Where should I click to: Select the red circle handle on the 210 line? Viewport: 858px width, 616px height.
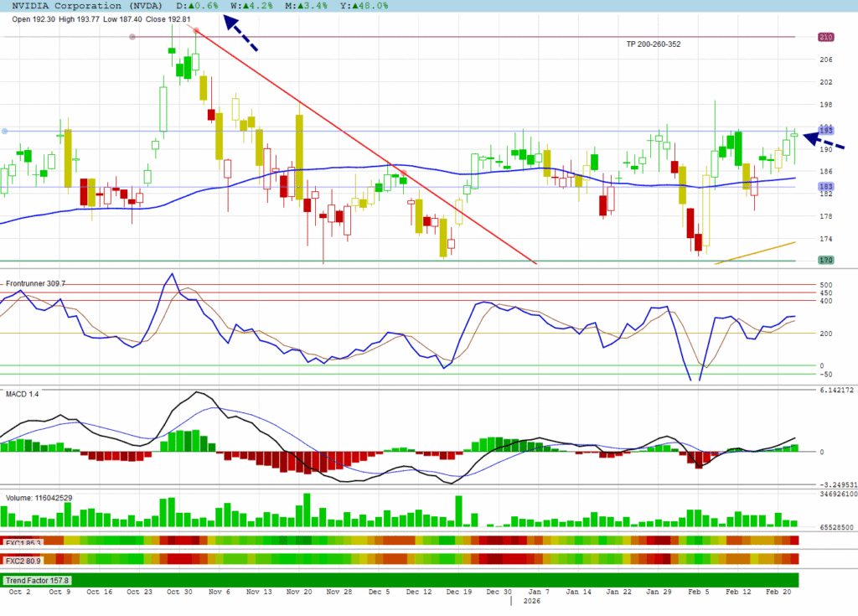(x=132, y=37)
